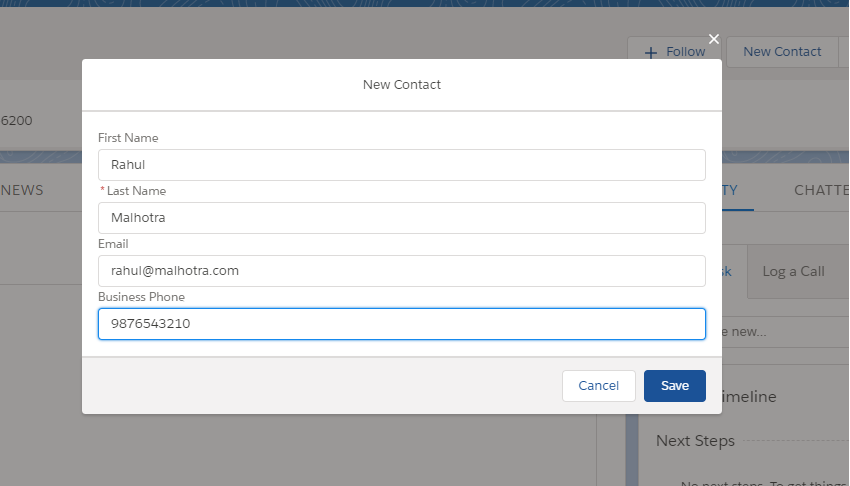
Task: Click the Next Steps section heading
Action: [695, 441]
